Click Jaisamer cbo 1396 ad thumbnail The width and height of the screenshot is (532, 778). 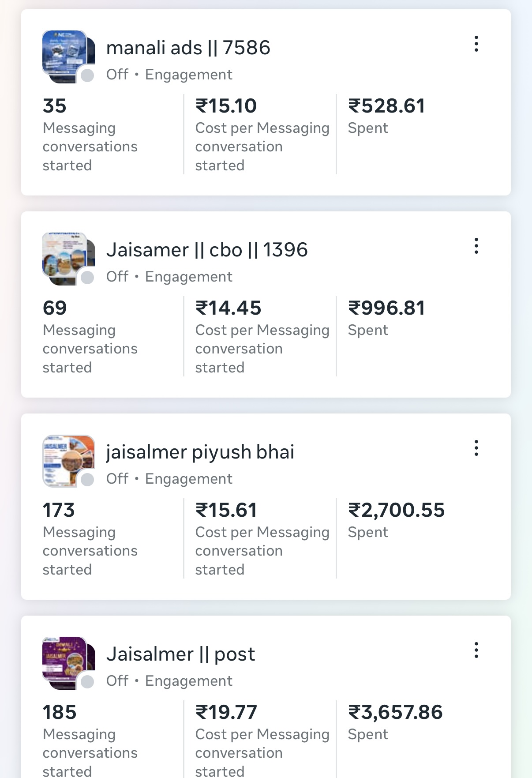66,257
